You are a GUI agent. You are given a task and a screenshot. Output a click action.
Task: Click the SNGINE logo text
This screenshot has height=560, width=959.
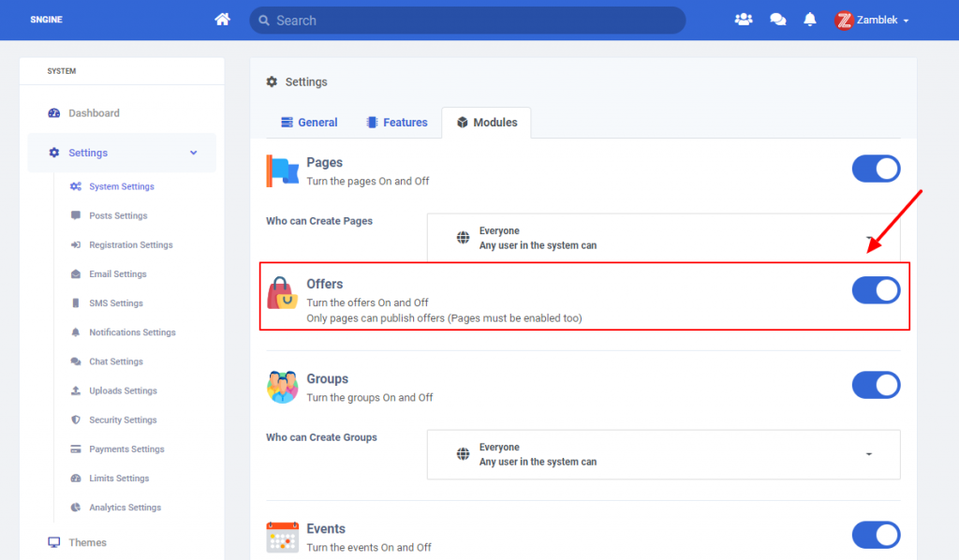click(47, 20)
